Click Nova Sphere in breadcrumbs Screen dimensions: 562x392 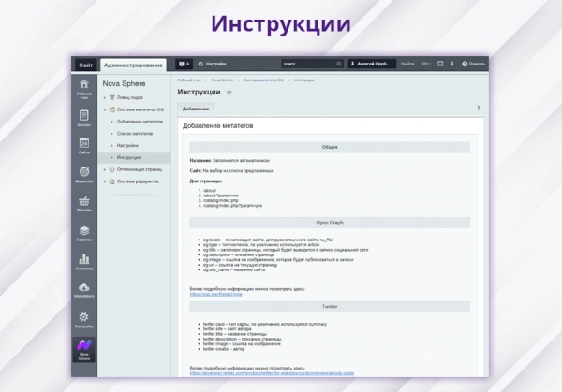[222, 80]
